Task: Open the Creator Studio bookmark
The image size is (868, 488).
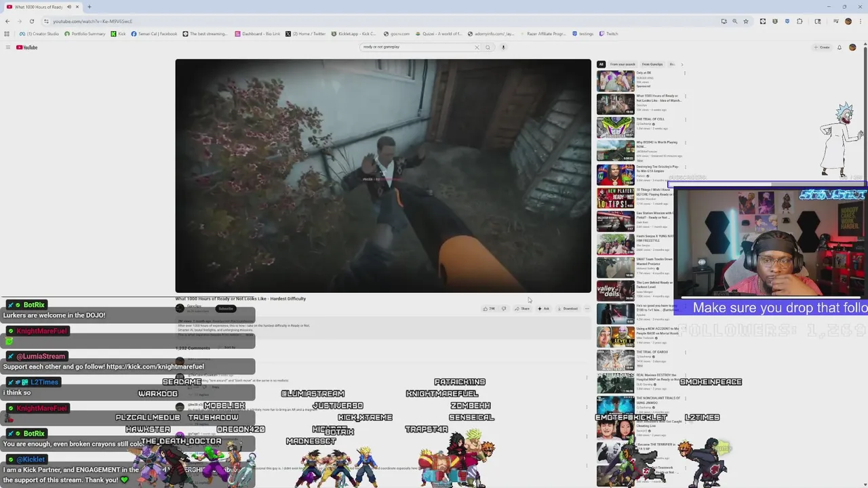Action: (x=39, y=34)
